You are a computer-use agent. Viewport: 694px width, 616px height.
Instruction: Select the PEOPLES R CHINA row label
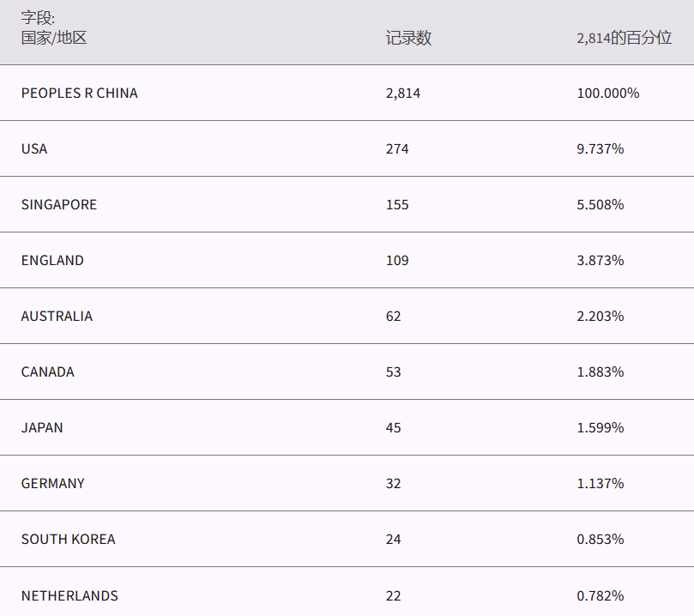(x=79, y=93)
